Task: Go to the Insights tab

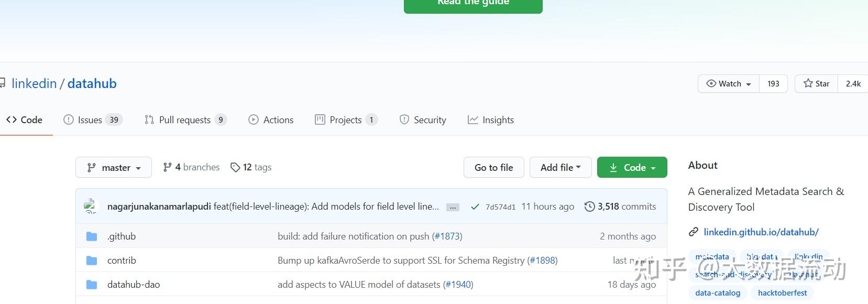Action: tap(491, 120)
